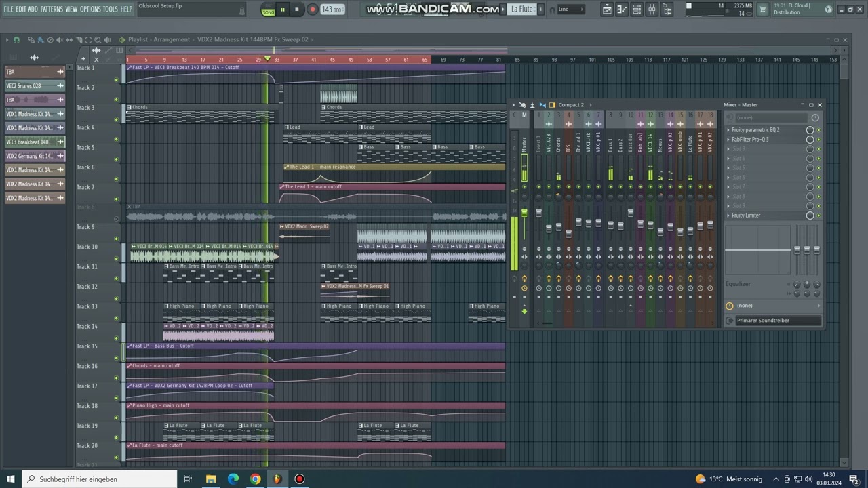The height and width of the screenshot is (488, 868).
Task: Select VDX2 Germany Kit clip in picker
Action: 35,156
